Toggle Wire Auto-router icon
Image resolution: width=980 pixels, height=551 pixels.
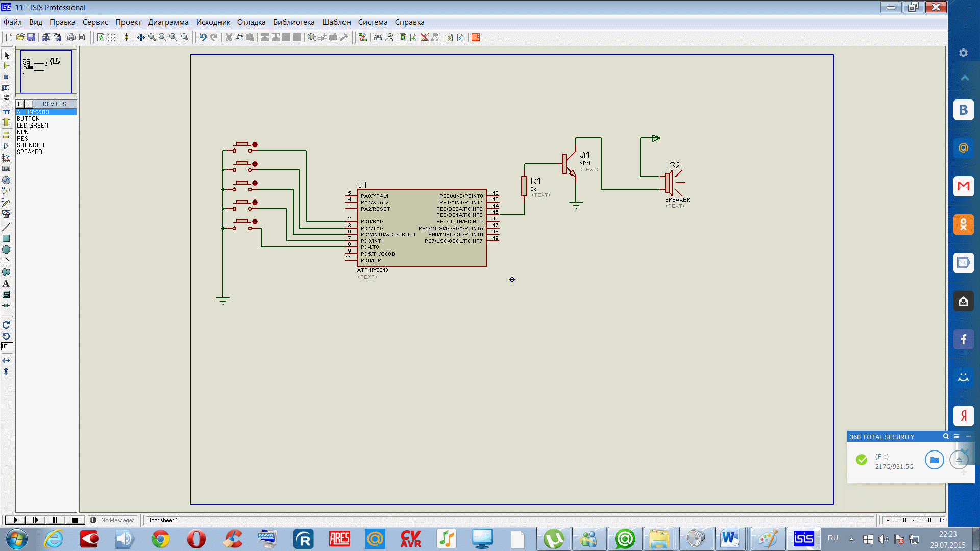(x=362, y=37)
